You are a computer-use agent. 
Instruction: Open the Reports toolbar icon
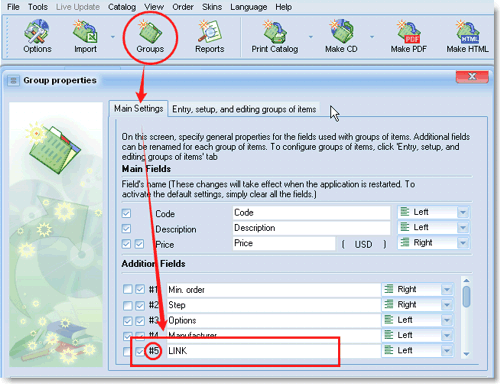[x=210, y=36]
